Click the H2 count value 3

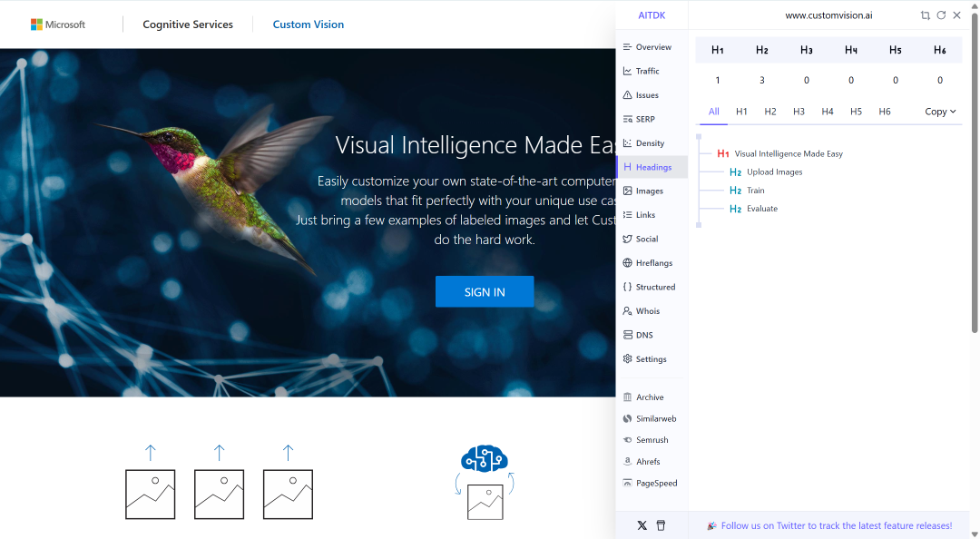pos(762,80)
